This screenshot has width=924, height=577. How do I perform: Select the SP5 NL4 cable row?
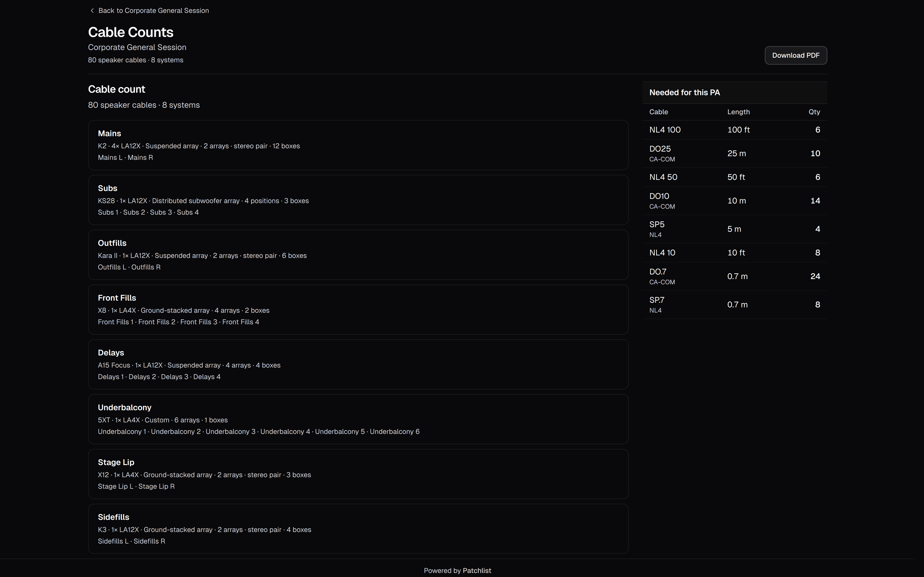[x=735, y=229]
